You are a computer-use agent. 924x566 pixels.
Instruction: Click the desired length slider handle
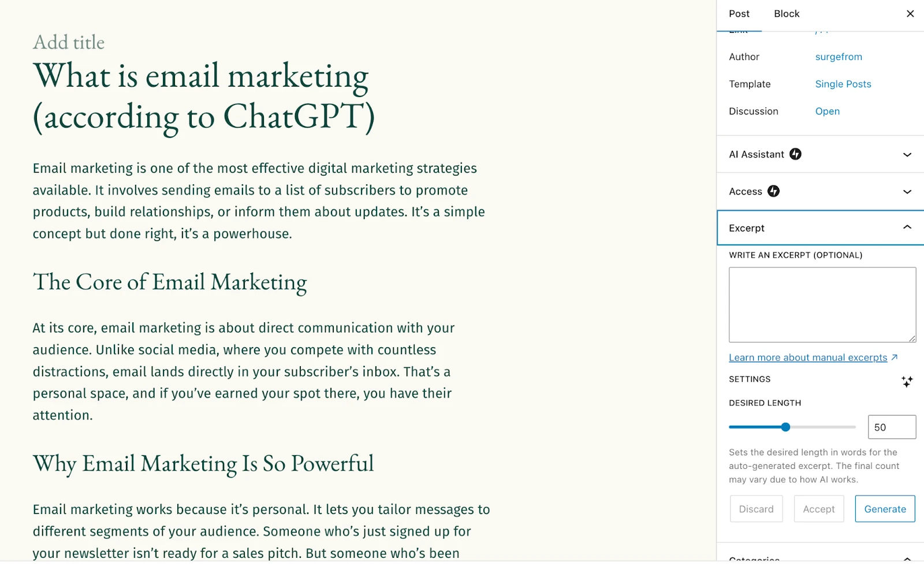[x=785, y=427]
